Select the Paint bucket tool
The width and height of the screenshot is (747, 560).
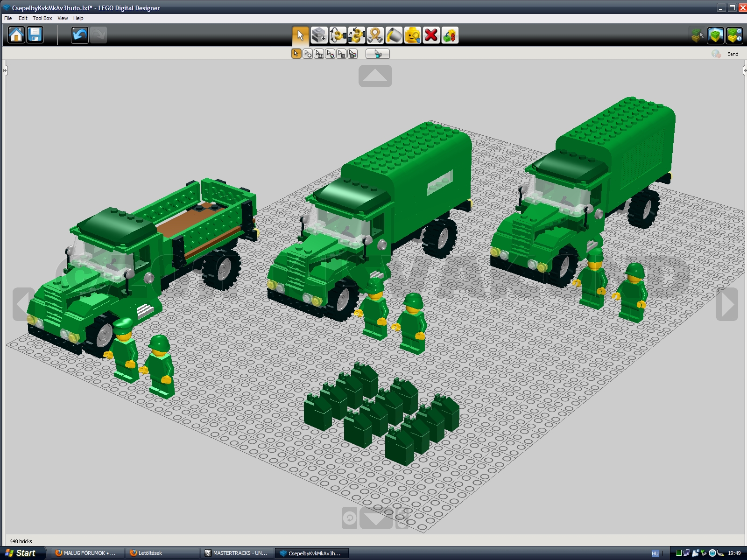coord(394,35)
